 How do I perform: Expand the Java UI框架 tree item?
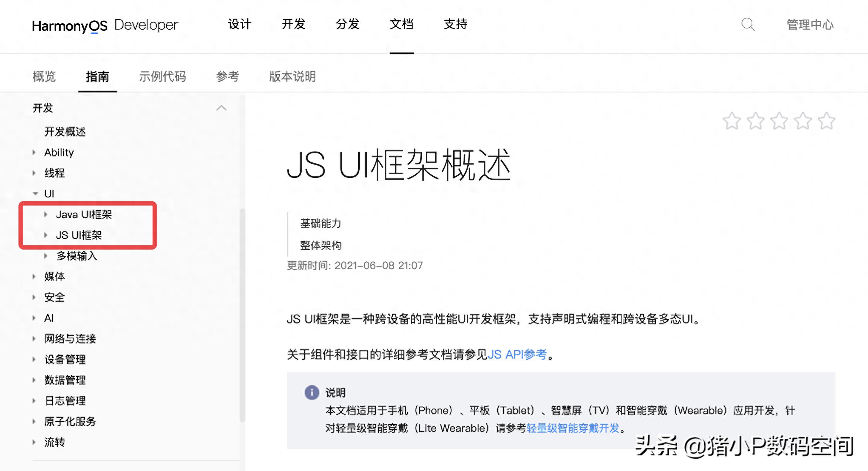(46, 214)
